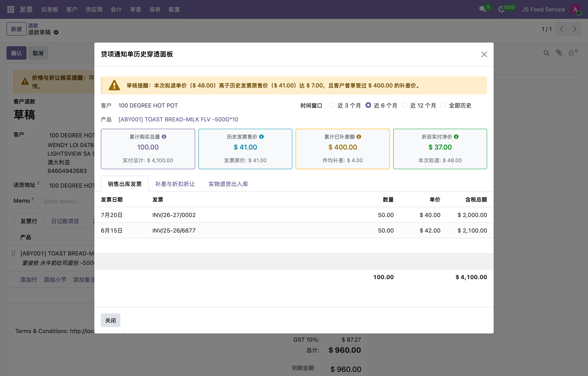The height and width of the screenshot is (376, 588).
Task: Open the 会计 menu
Action: pyautogui.click(x=116, y=9)
